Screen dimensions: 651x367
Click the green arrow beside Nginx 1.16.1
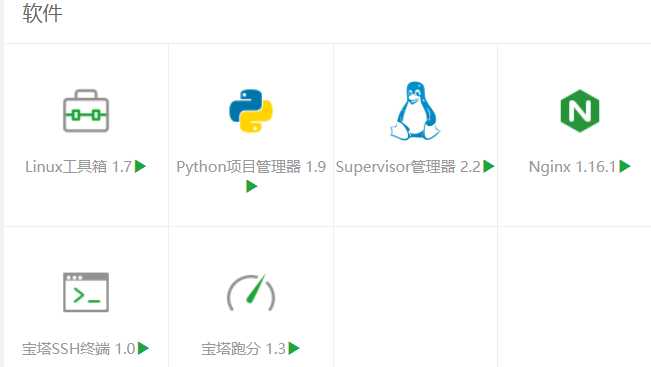coord(625,166)
